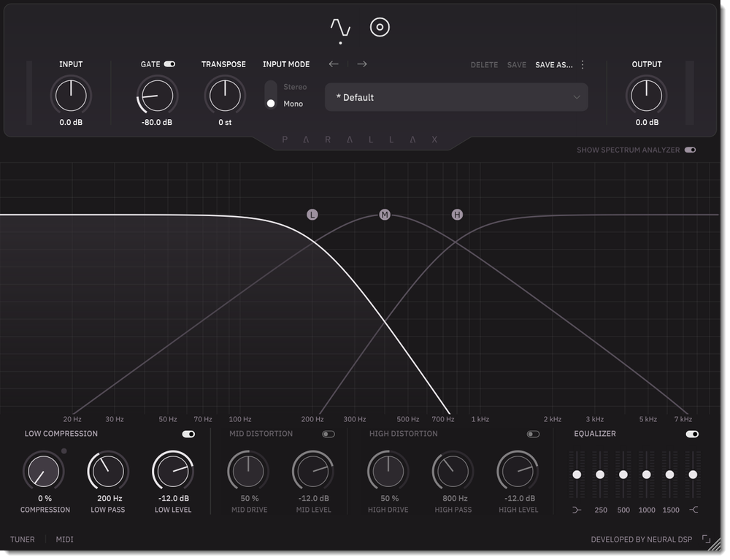
Task: Click the Input gain knob
Action: click(71, 96)
